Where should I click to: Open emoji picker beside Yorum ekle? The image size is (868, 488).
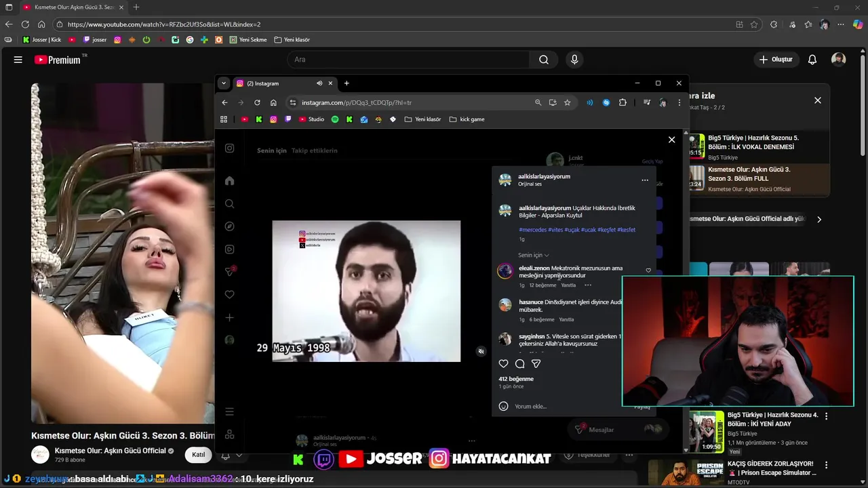pos(503,406)
